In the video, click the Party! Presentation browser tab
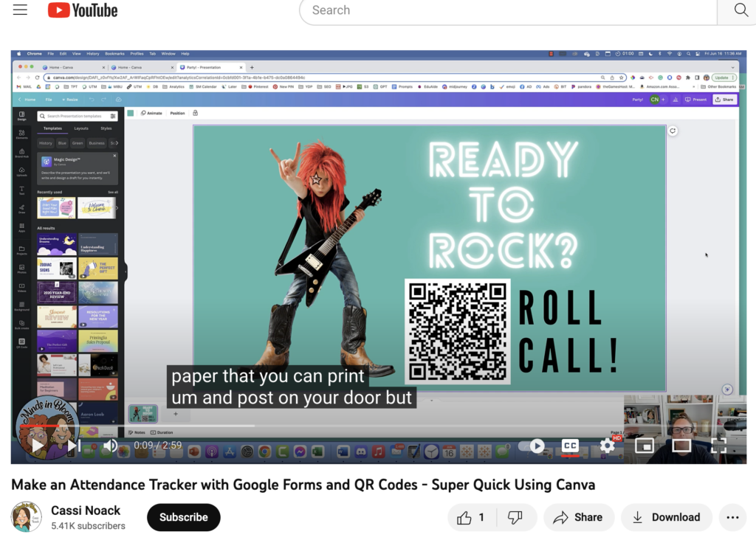Image resolution: width=756 pixels, height=543 pixels. (210, 67)
